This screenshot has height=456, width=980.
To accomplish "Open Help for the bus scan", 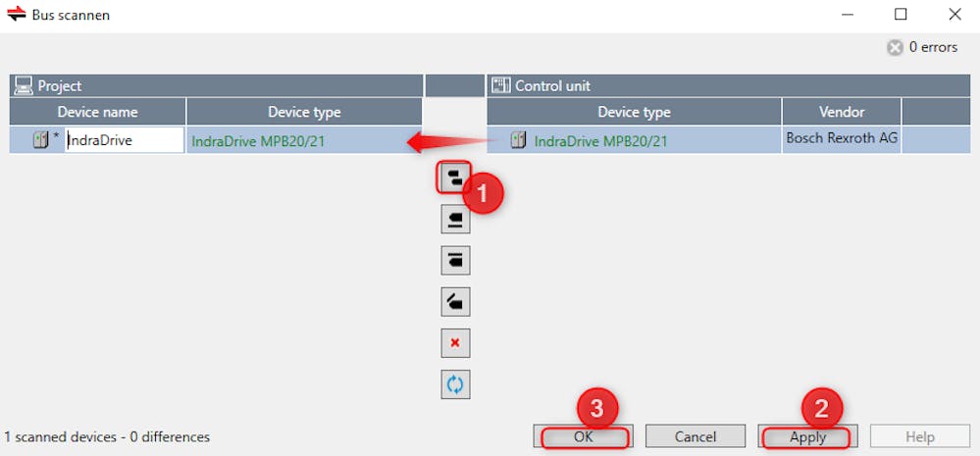I will [x=920, y=436].
